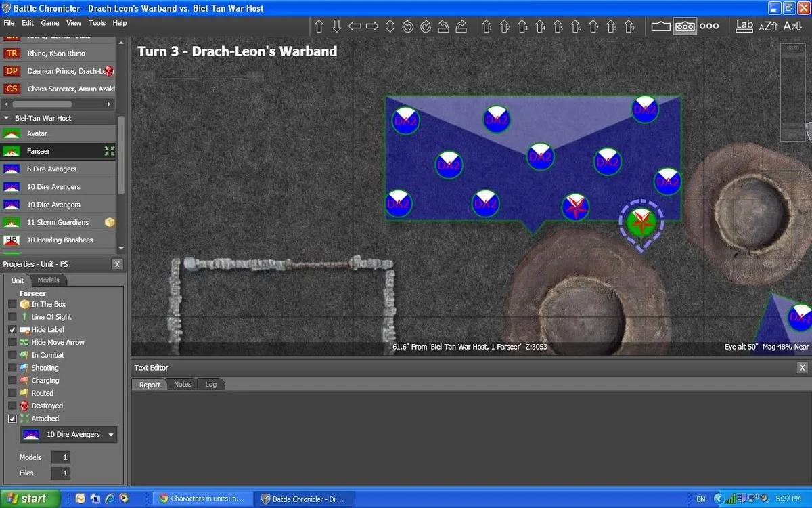The width and height of the screenshot is (812, 508).
Task: Toggle the In The Box checkbox
Action: point(12,304)
